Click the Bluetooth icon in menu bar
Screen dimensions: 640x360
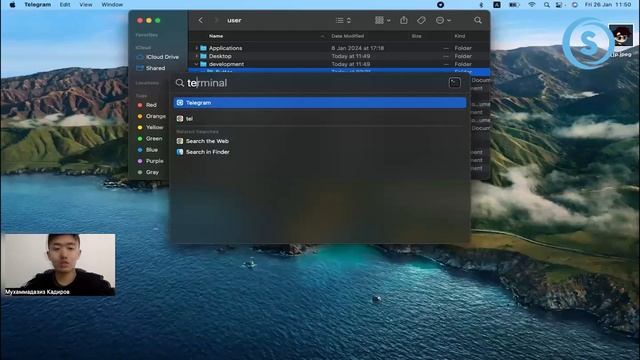tap(481, 4)
